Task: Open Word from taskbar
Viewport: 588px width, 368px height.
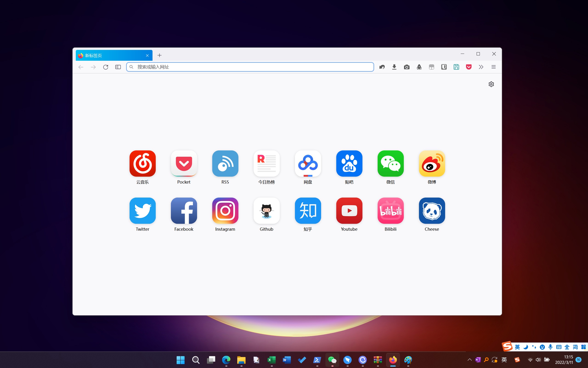Action: [287, 360]
